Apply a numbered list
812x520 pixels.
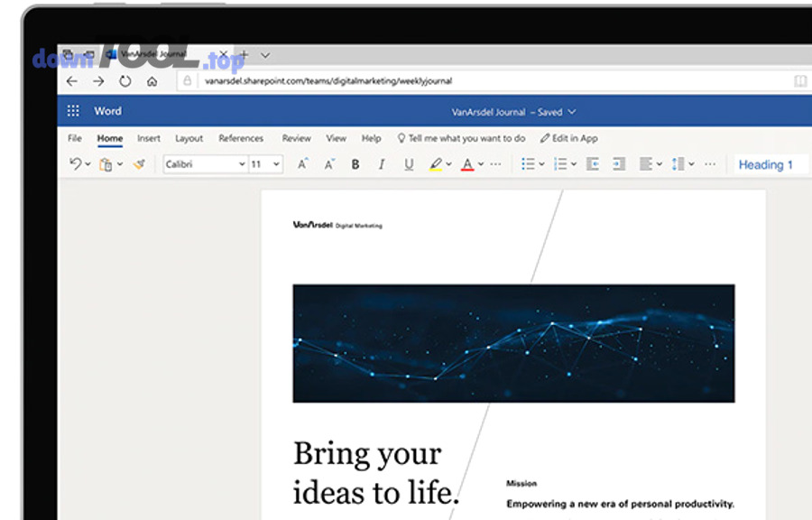(560, 163)
